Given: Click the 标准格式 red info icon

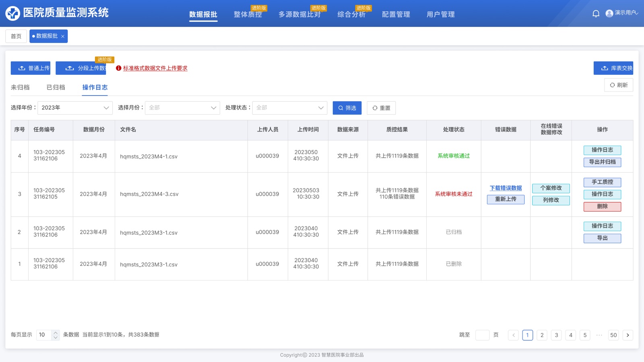Looking at the screenshot, I should 118,68.
